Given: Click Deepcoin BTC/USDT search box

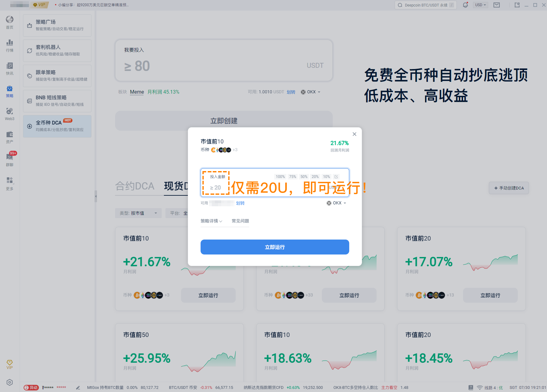Looking at the screenshot, I should [x=425, y=5].
